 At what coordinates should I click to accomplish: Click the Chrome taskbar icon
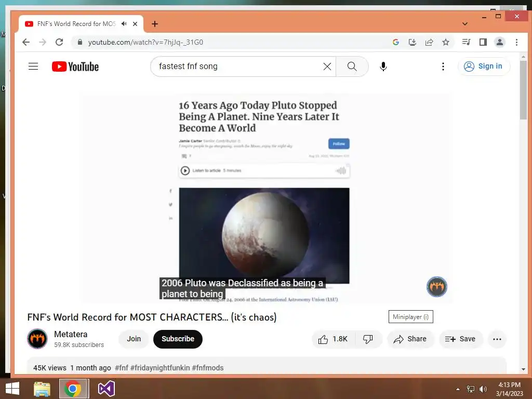[x=73, y=389]
